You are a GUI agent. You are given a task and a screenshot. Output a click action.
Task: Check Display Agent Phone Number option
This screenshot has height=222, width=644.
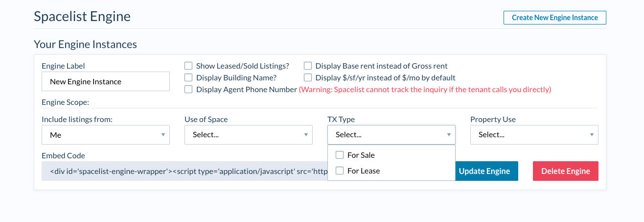point(188,89)
